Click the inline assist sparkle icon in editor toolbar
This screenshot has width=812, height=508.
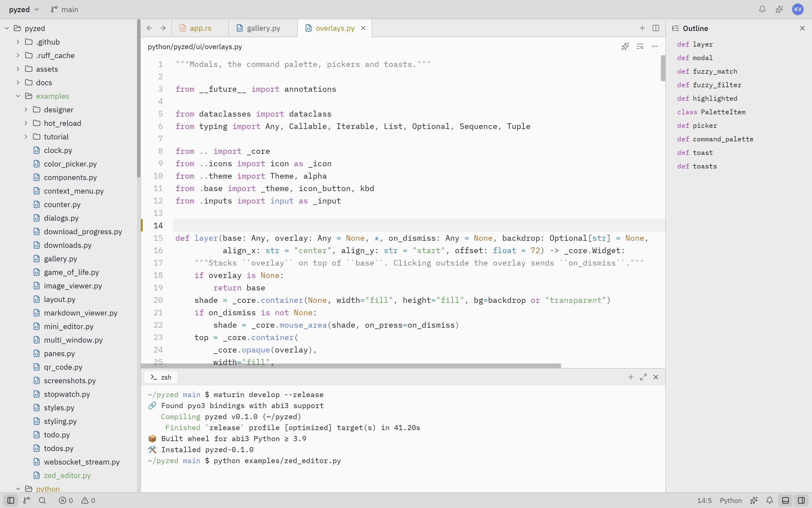coord(625,46)
